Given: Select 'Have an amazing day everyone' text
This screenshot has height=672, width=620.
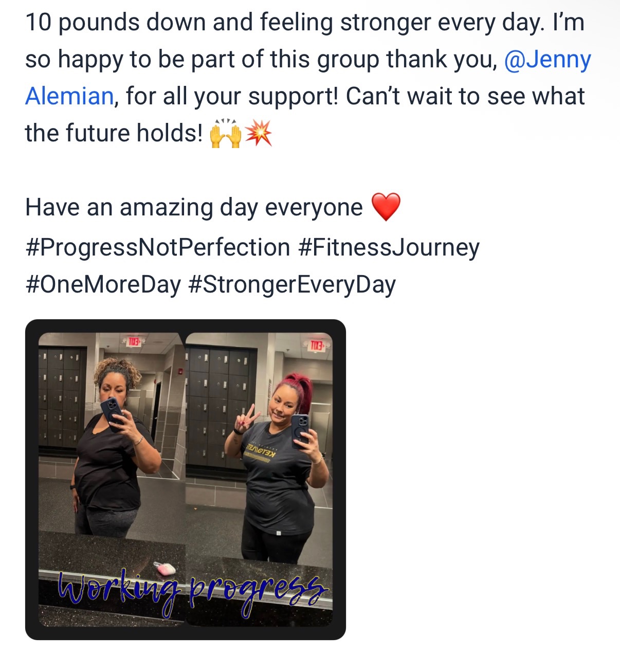Looking at the screenshot, I should tap(194, 208).
